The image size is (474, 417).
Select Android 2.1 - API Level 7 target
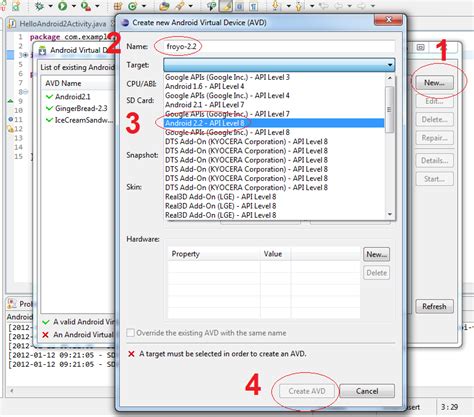point(274,105)
